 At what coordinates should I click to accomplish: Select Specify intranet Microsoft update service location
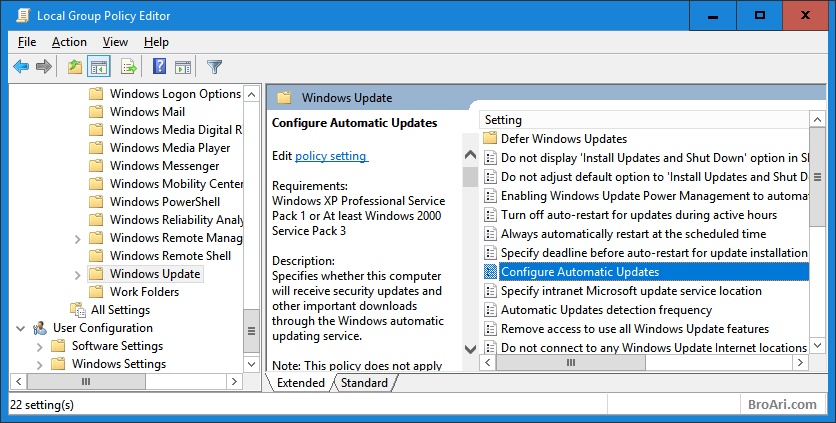[x=631, y=291]
